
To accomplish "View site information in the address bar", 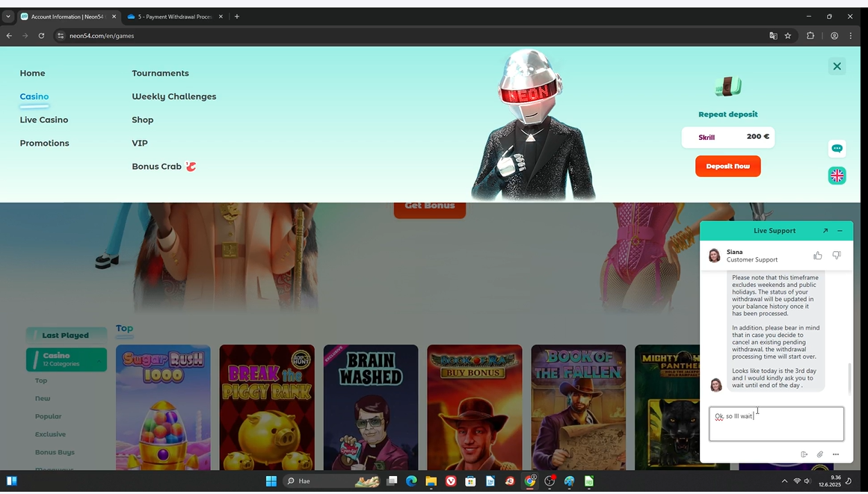I will 61,35.
